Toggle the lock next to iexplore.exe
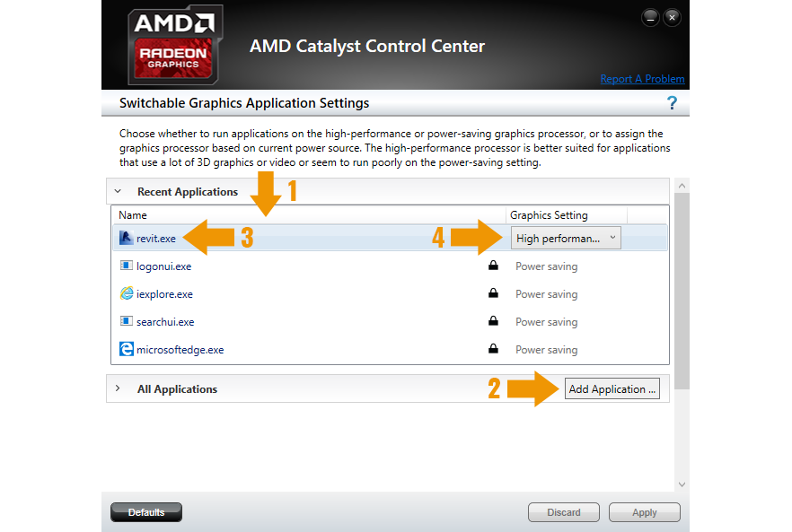792x532 pixels. 492,293
